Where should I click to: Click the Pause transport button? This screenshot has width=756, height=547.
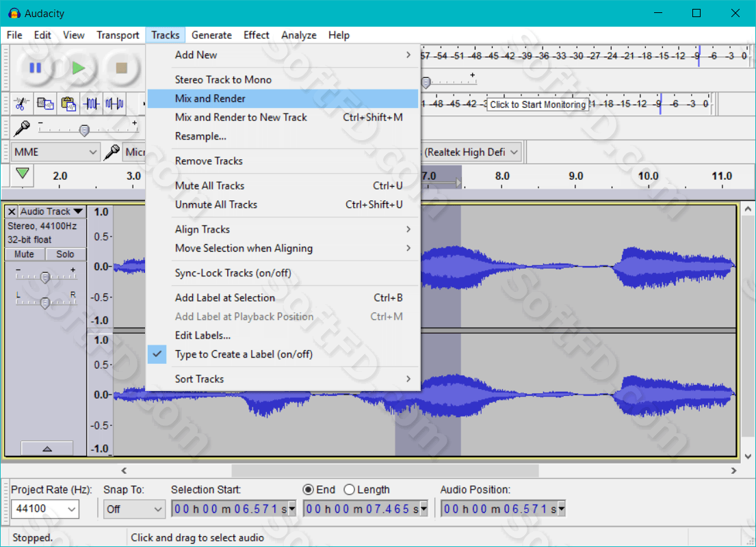(x=35, y=68)
